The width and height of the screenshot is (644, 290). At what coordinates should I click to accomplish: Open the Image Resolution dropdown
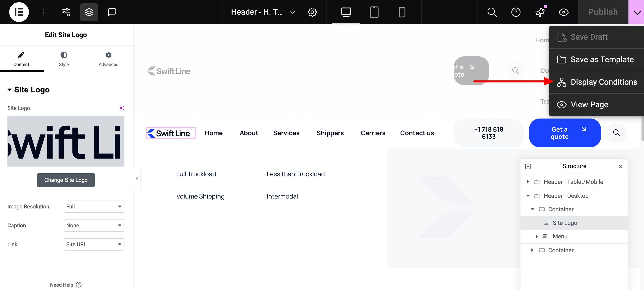click(x=94, y=207)
